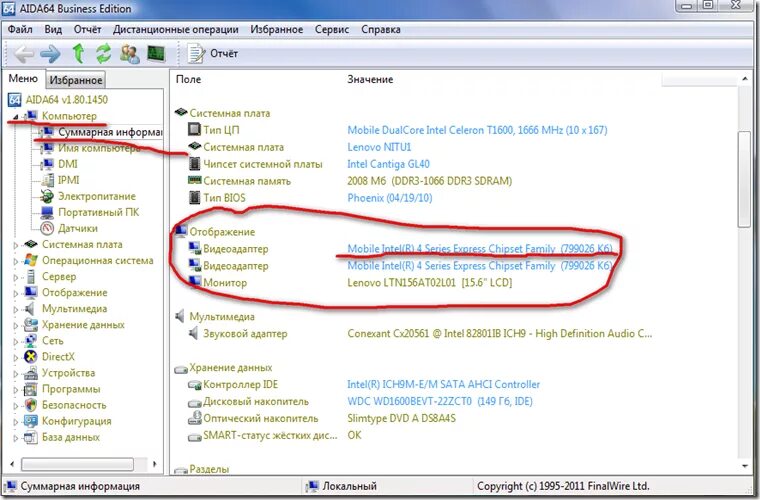Open the Lenovo NITU1 link

[x=379, y=147]
